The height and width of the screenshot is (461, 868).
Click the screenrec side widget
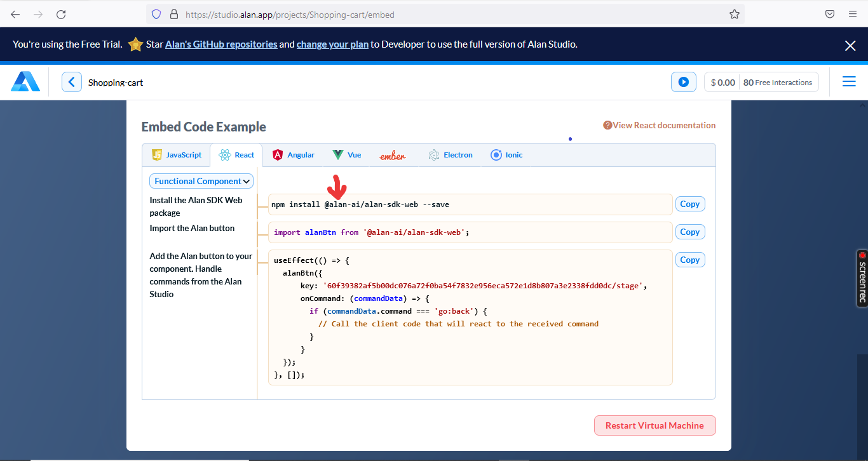tap(862, 279)
